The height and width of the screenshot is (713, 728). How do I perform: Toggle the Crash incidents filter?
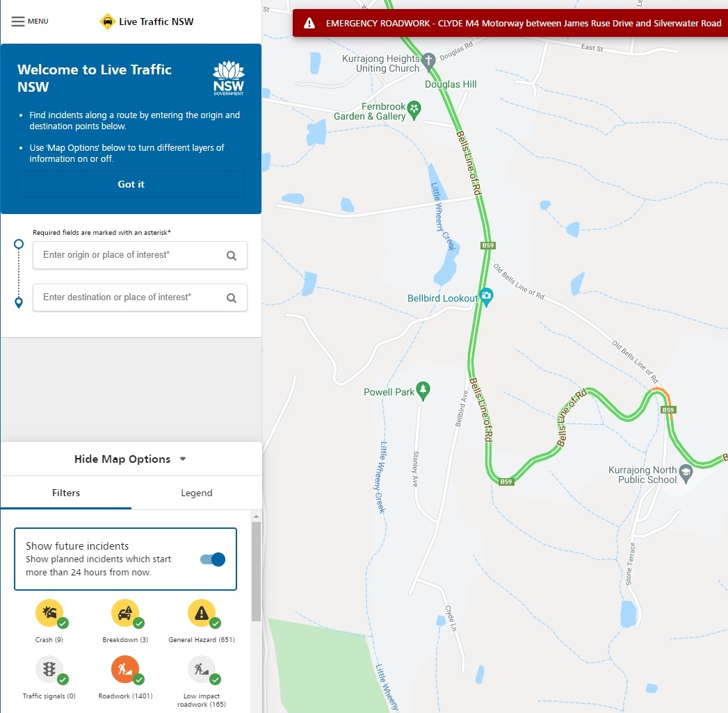(50, 613)
